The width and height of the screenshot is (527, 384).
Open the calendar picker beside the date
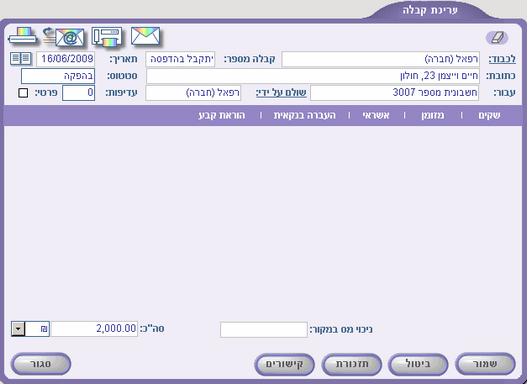pos(21,59)
